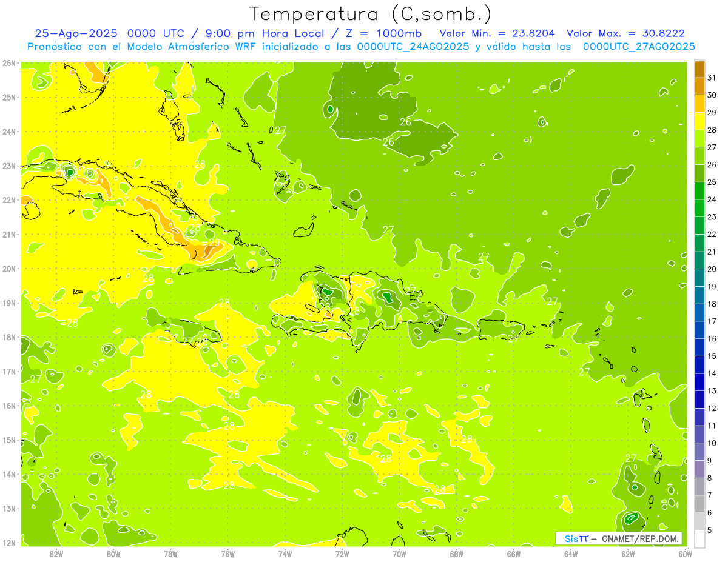
Task: Click the 'ONAMET/REP.DOM.' credit text
Action: (x=639, y=538)
